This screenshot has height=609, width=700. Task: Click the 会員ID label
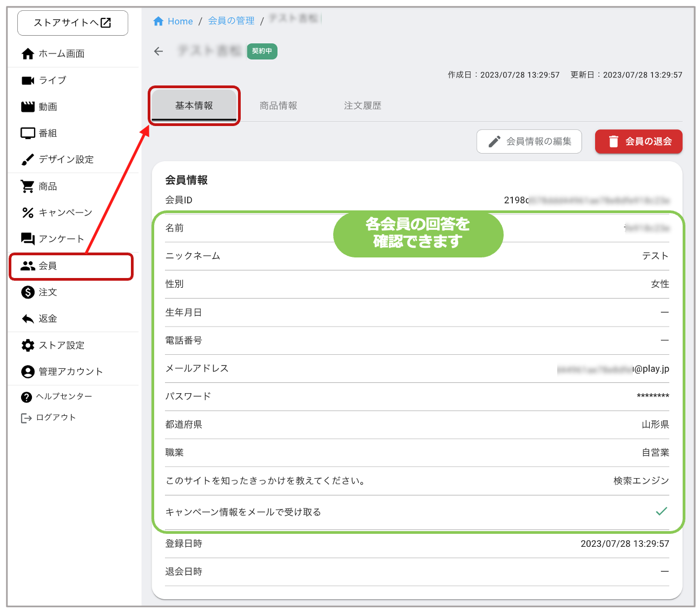(x=179, y=200)
